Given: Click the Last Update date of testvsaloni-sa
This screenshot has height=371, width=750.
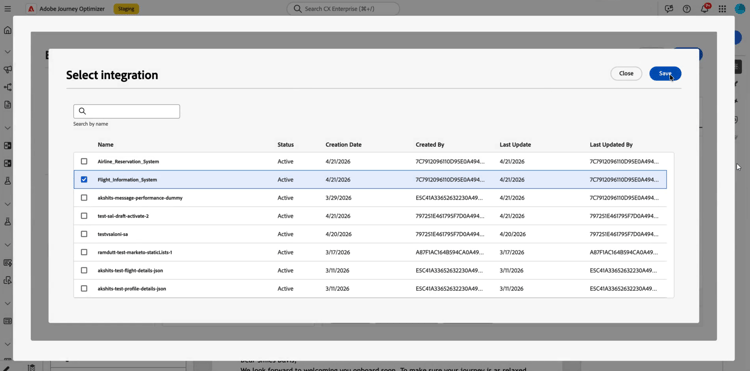Looking at the screenshot, I should point(513,234).
